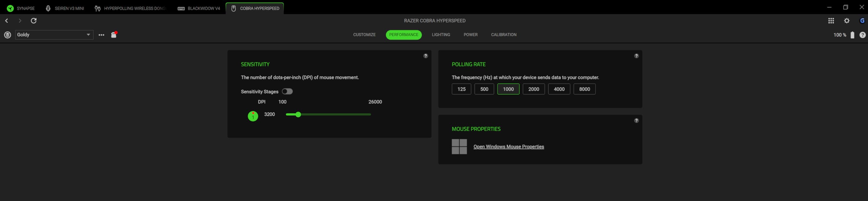Image resolution: width=868 pixels, height=201 pixels.
Task: Go back with the left arrow
Action: (7, 21)
